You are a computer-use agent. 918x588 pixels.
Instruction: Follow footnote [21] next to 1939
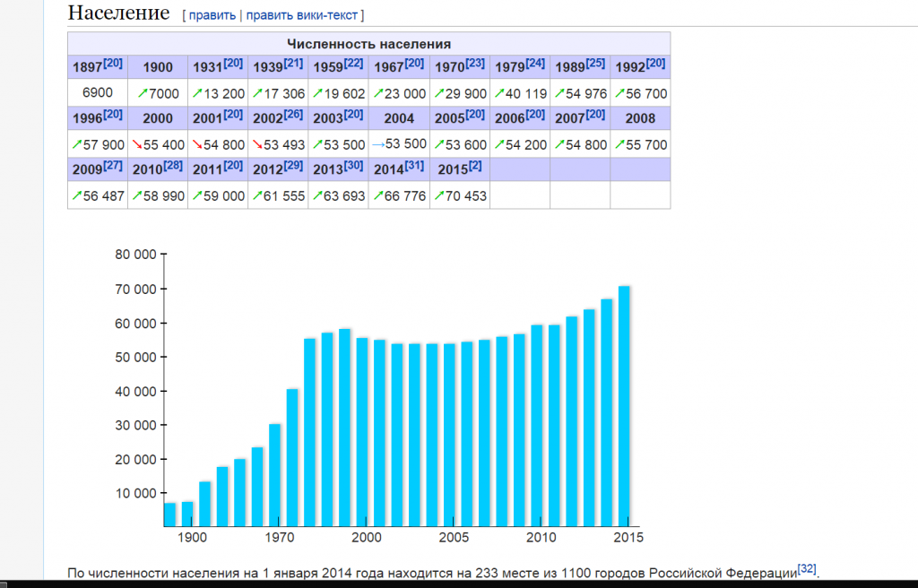click(293, 63)
